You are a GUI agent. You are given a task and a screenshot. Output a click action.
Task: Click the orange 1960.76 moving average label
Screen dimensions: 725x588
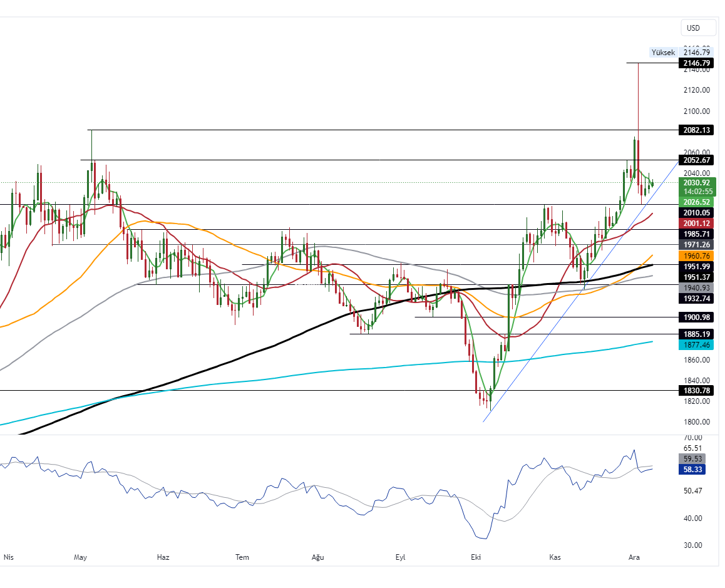[x=697, y=256]
